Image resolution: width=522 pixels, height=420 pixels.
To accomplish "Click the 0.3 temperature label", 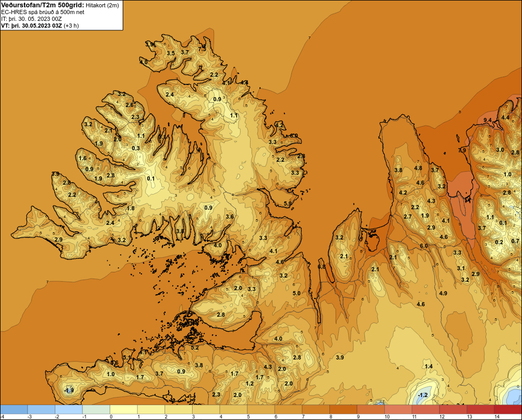I will point(136,148).
